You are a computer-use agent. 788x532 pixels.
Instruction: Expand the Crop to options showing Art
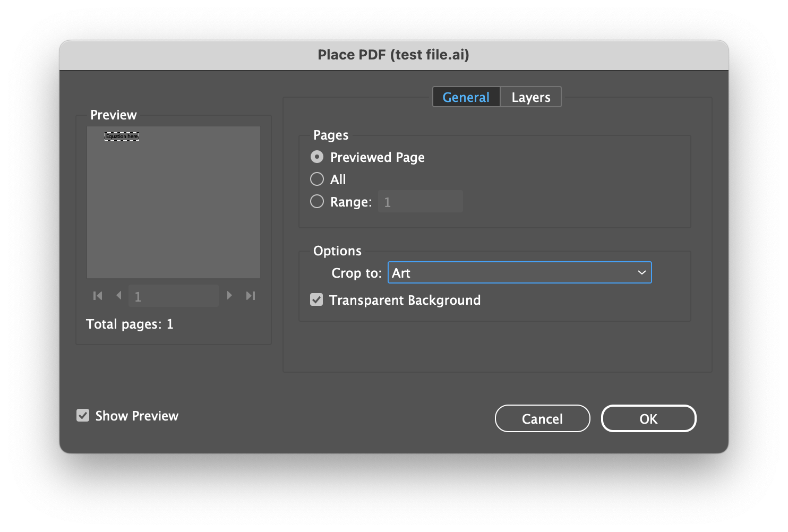coord(519,272)
